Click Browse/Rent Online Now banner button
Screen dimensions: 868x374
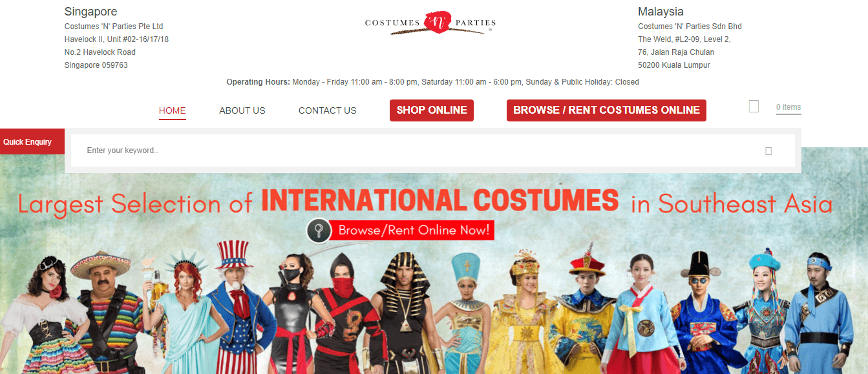(414, 230)
